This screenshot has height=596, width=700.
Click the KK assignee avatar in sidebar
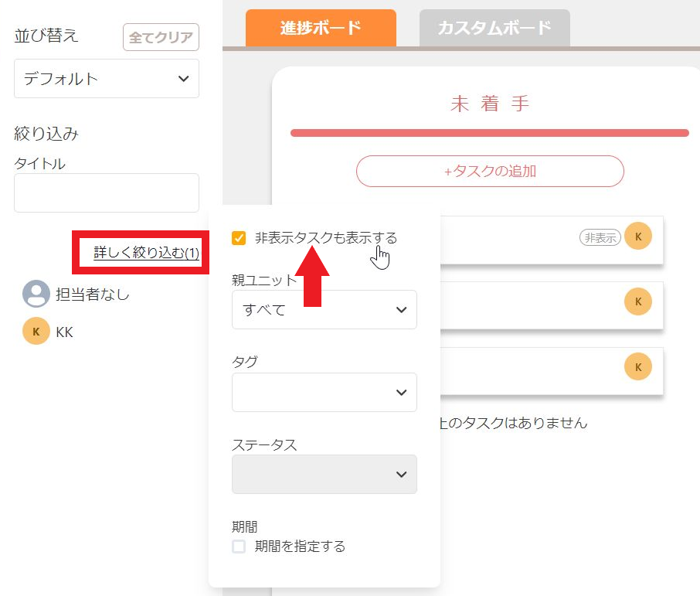tap(36, 332)
